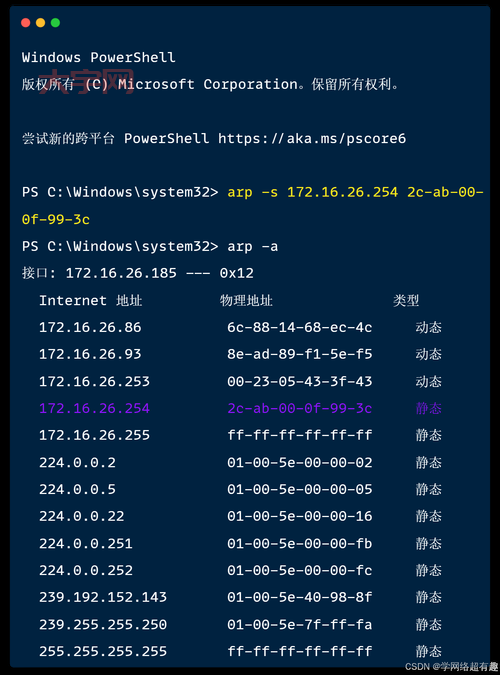500x675 pixels.
Task: Click the 224.0.0.251 row address
Action: pos(86,543)
